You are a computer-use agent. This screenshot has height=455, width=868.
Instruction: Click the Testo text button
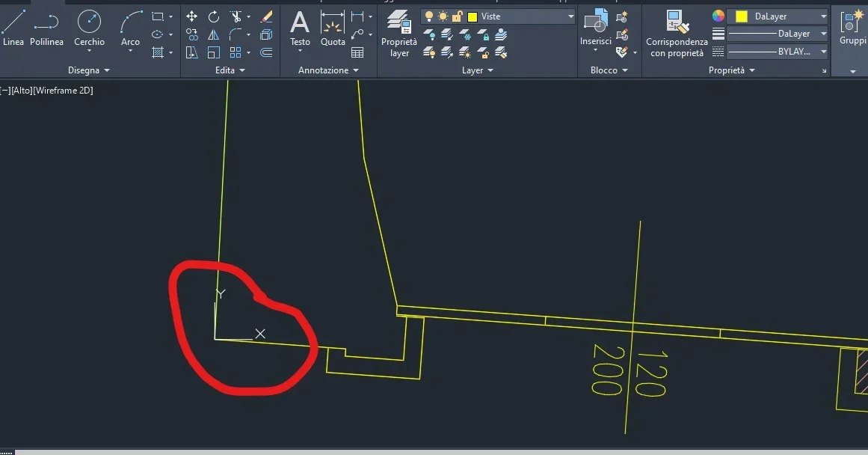pyautogui.click(x=300, y=28)
